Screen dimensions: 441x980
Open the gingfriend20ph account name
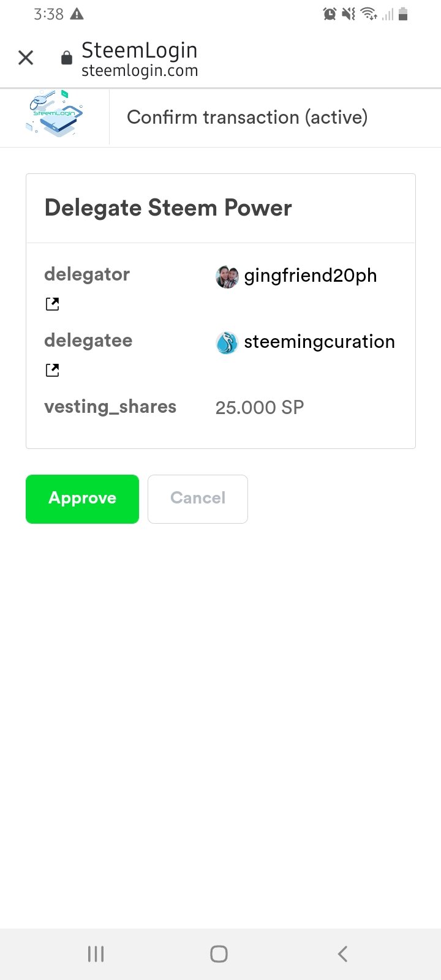pos(311,276)
